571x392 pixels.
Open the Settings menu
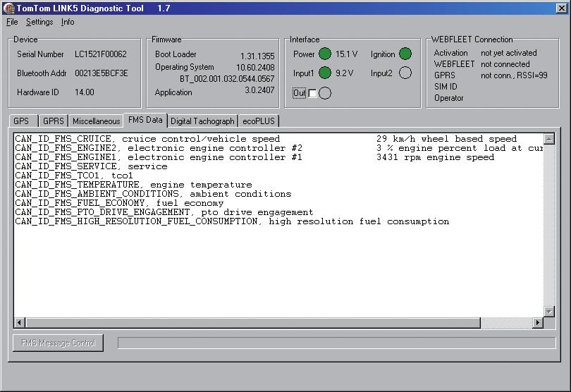39,22
